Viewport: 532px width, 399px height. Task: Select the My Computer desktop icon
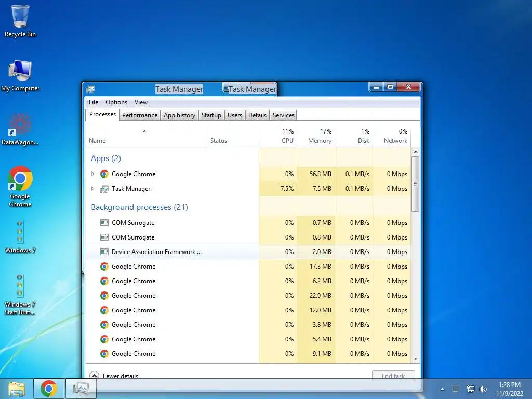20,75
